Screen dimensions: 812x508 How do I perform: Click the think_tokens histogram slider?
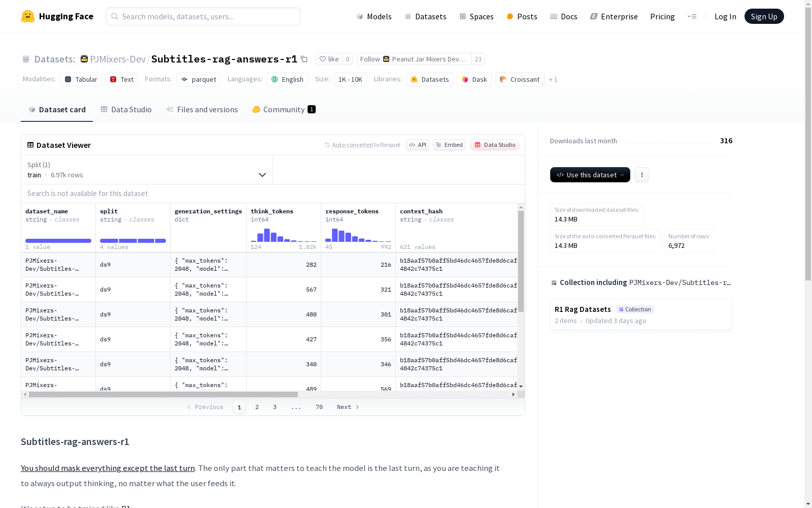pos(284,235)
